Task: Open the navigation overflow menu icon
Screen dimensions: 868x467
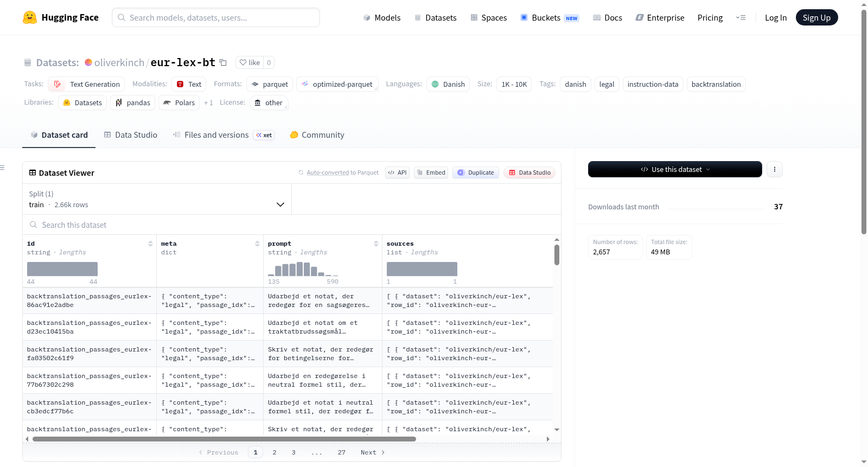Action: 741,17
